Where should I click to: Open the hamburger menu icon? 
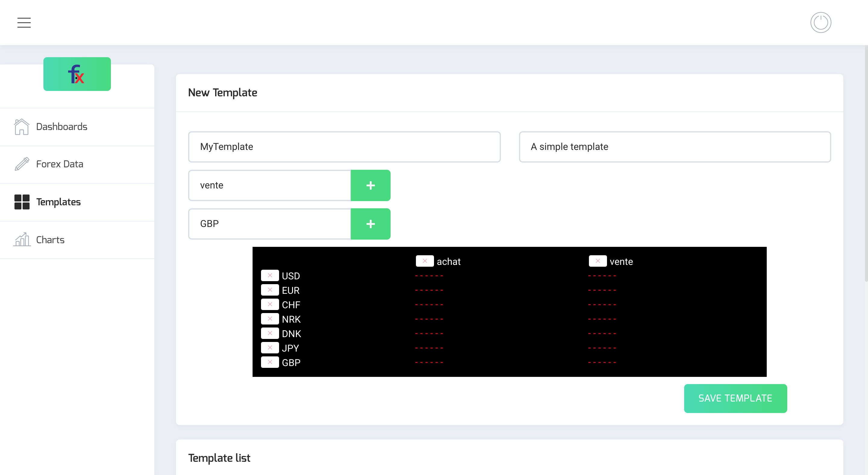(x=24, y=23)
